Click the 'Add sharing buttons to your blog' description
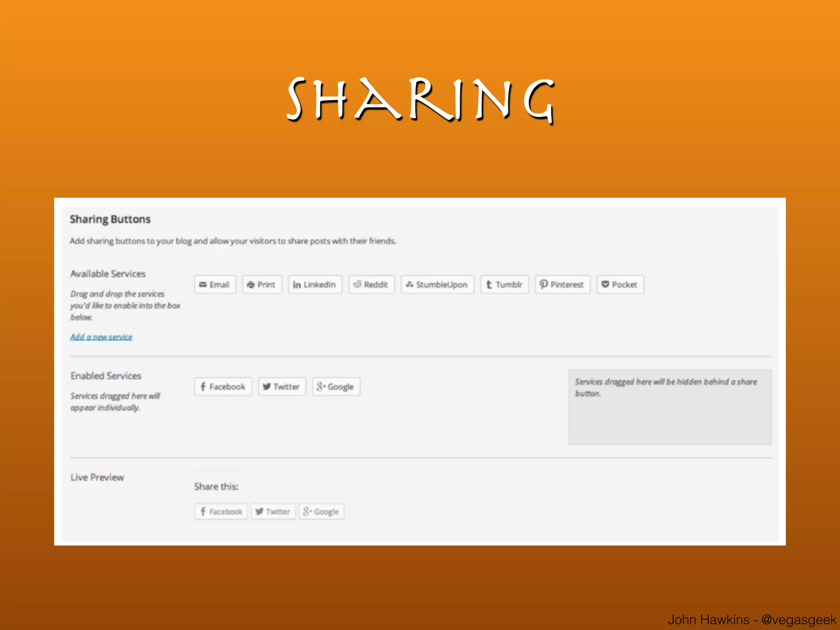Screen dimensions: 840x630 tap(233, 241)
